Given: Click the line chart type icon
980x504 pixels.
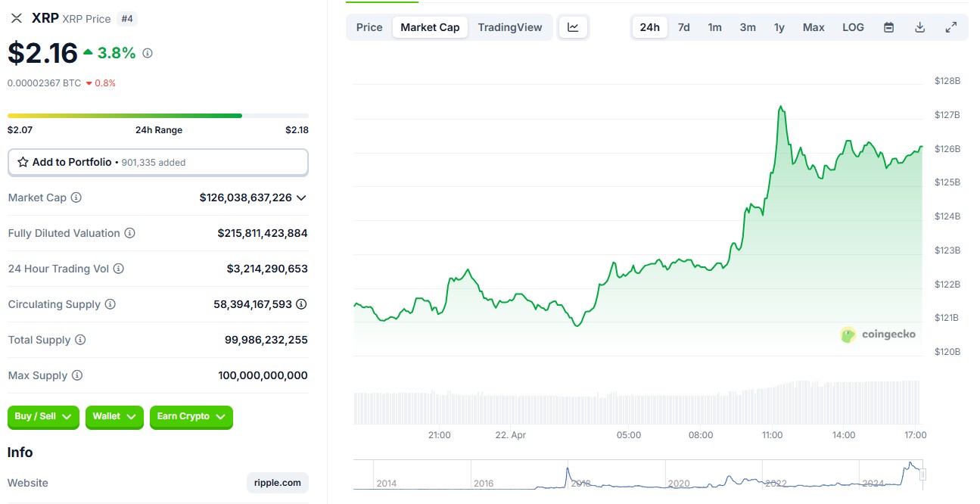Looking at the screenshot, I should [x=573, y=27].
